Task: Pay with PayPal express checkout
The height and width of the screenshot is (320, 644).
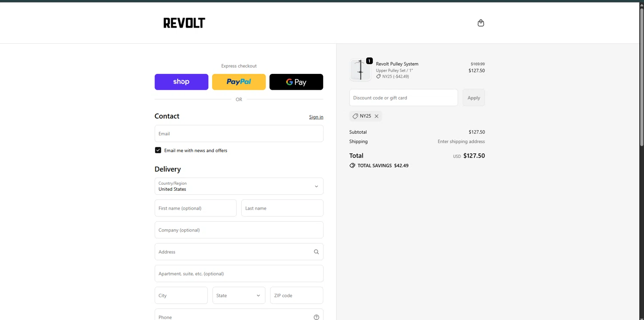Action: [x=239, y=82]
